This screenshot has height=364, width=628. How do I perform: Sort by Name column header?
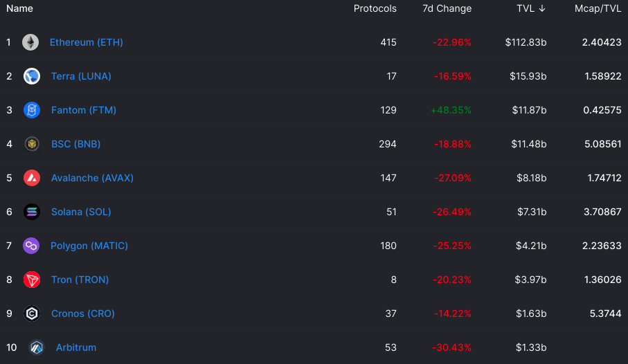(19, 8)
